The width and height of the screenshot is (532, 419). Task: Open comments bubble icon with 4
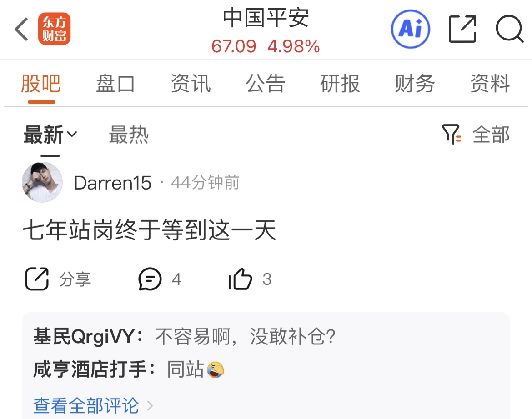point(150,279)
